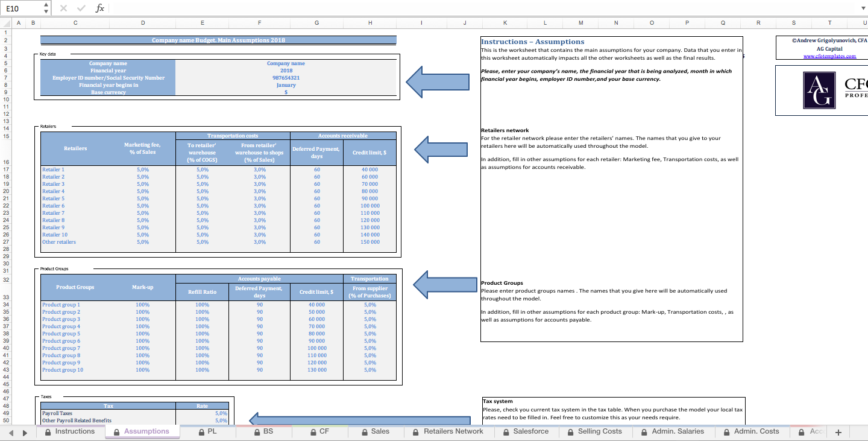Select the Product group 1 cell

[75, 305]
